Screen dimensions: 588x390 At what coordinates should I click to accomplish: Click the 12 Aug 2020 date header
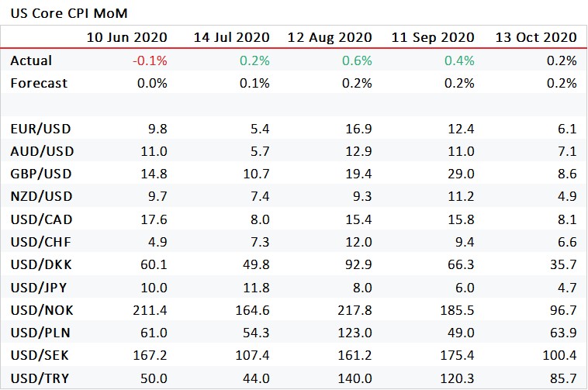[330, 37]
